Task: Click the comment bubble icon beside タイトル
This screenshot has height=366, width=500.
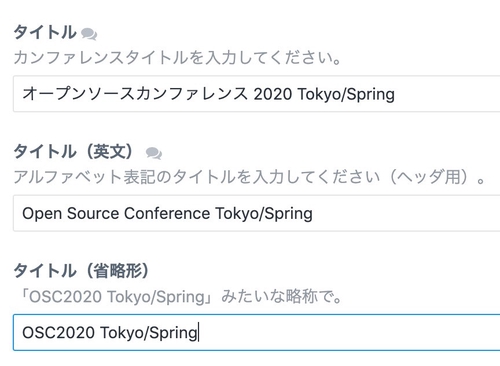Action: click(89, 34)
